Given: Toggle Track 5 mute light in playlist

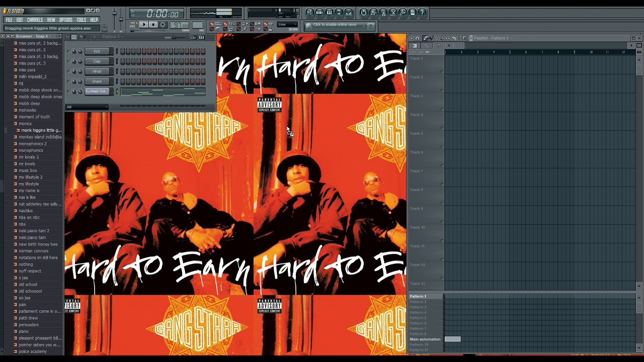Looking at the screenshot, I should pyautogui.click(x=442, y=146).
